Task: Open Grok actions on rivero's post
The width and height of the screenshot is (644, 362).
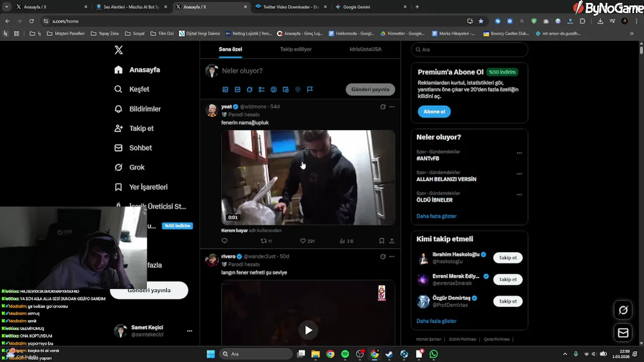Action: 383,256
